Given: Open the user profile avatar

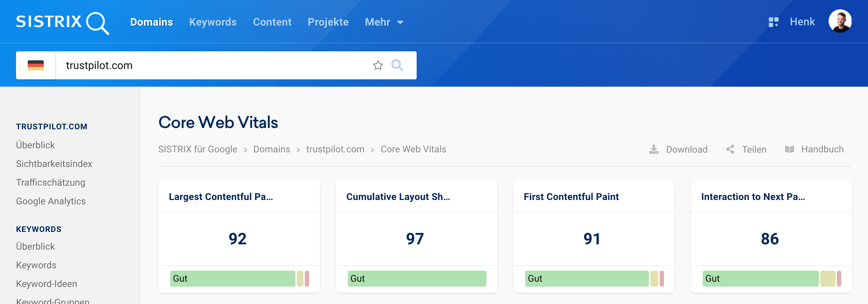Looking at the screenshot, I should 840,21.
